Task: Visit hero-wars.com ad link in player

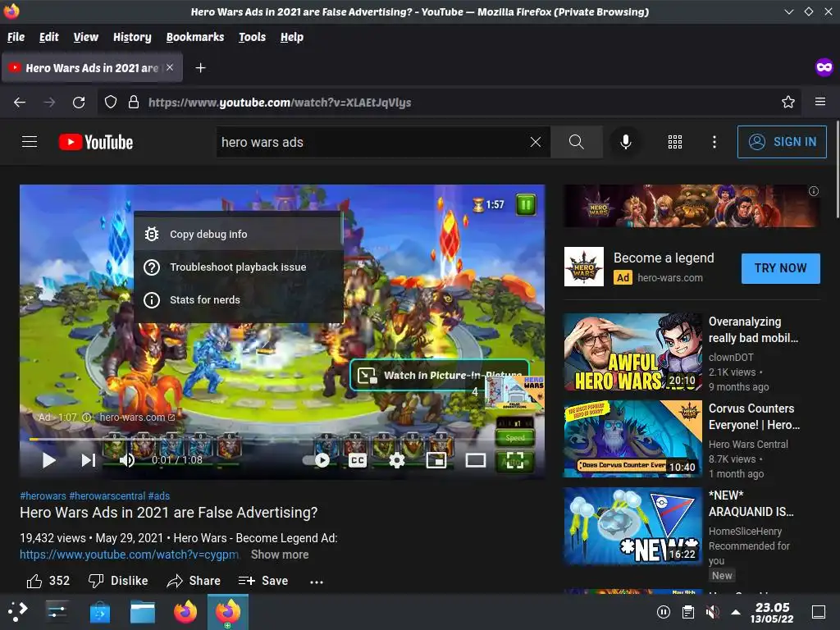Action: [x=137, y=418]
